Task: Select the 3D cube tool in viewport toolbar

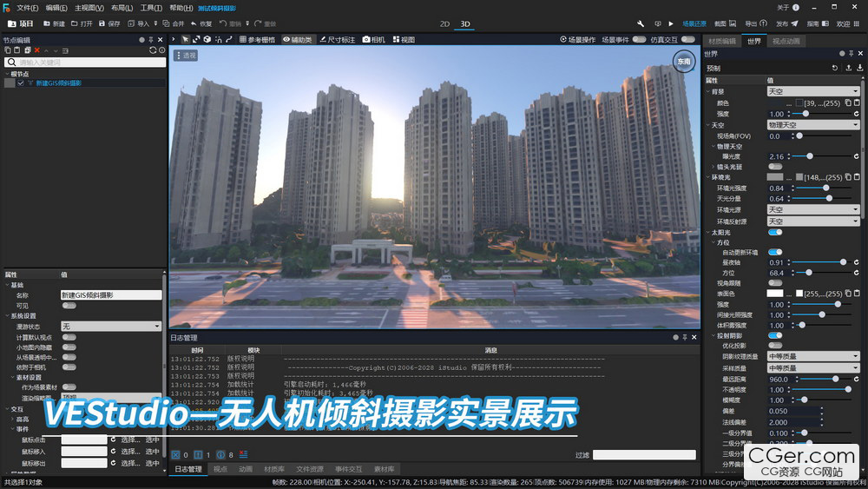Action: pyautogui.click(x=207, y=39)
